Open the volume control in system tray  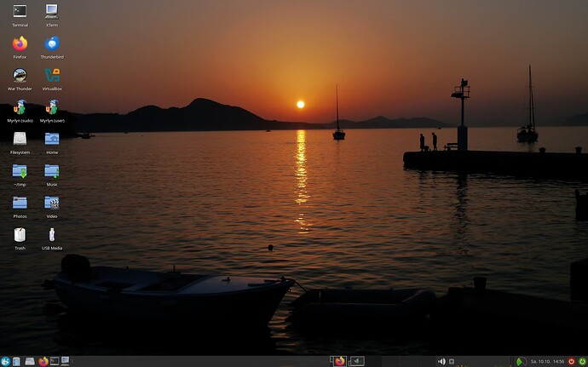[441, 361]
